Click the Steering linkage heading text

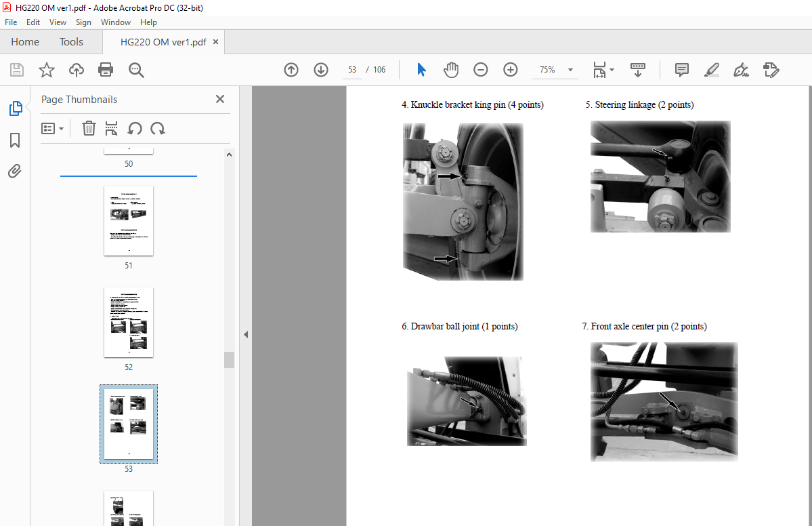639,104
